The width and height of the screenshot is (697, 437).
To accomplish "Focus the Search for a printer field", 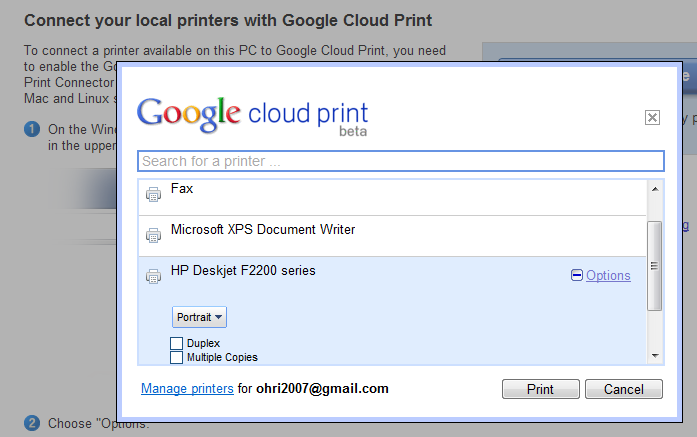I will click(400, 161).
